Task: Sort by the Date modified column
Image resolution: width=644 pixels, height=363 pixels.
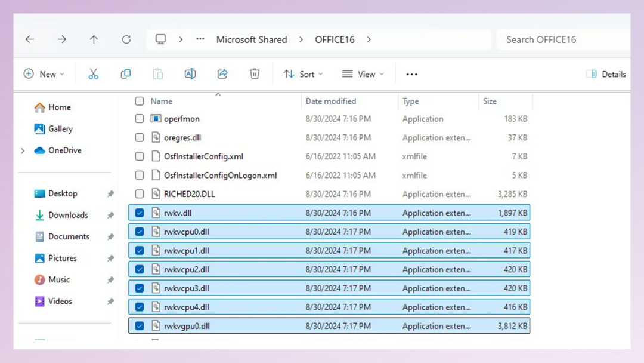Action: pos(331,101)
